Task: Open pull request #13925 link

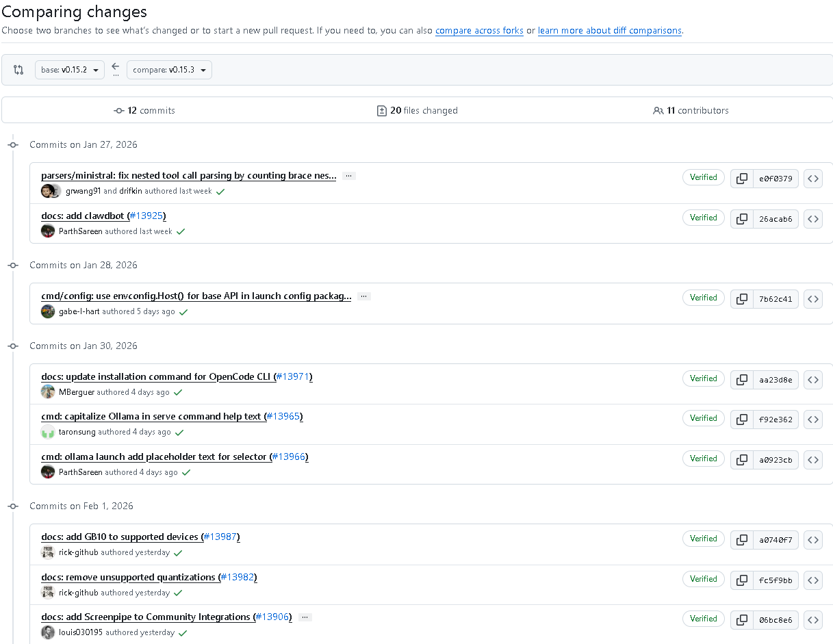Action: click(146, 216)
